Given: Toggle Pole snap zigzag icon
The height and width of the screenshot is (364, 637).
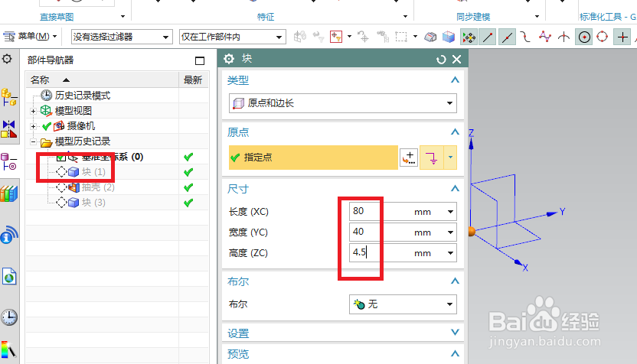Looking at the screenshot, I should click(x=545, y=37).
